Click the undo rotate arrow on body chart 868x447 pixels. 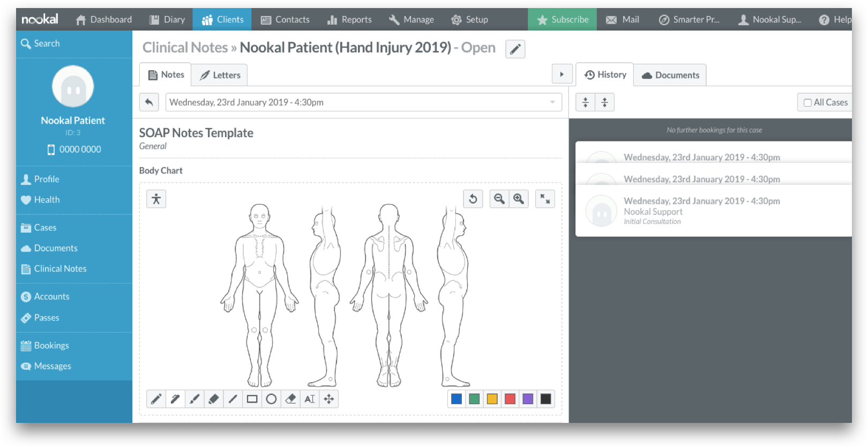[473, 199]
